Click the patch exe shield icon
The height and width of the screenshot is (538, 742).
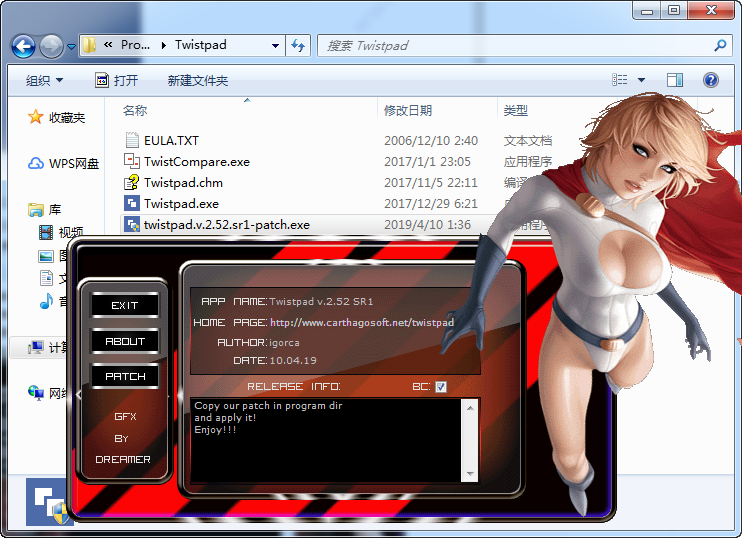click(132, 224)
